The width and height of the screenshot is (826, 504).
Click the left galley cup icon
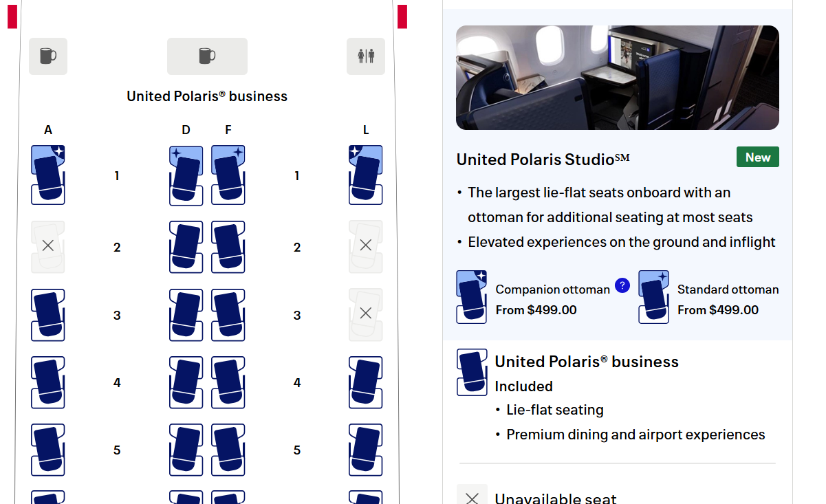[47, 56]
